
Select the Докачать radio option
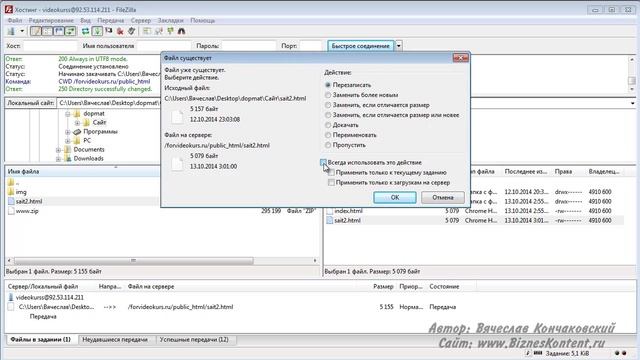[x=328, y=125]
